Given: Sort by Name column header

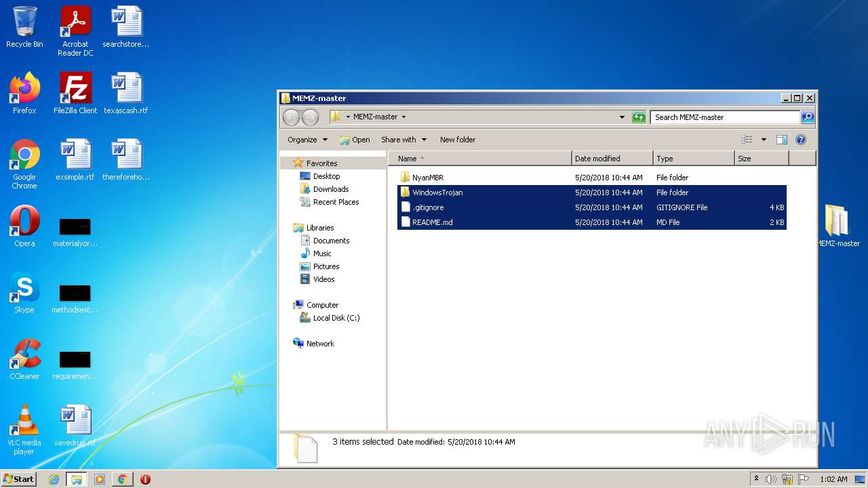Looking at the screenshot, I should pos(480,159).
